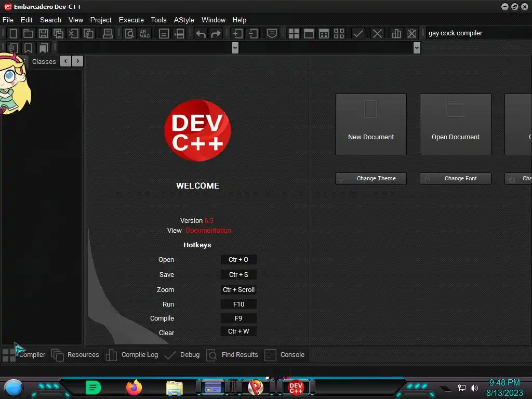Click the Profile bar chart icon
Screen dimensions: 532x399
396,33
